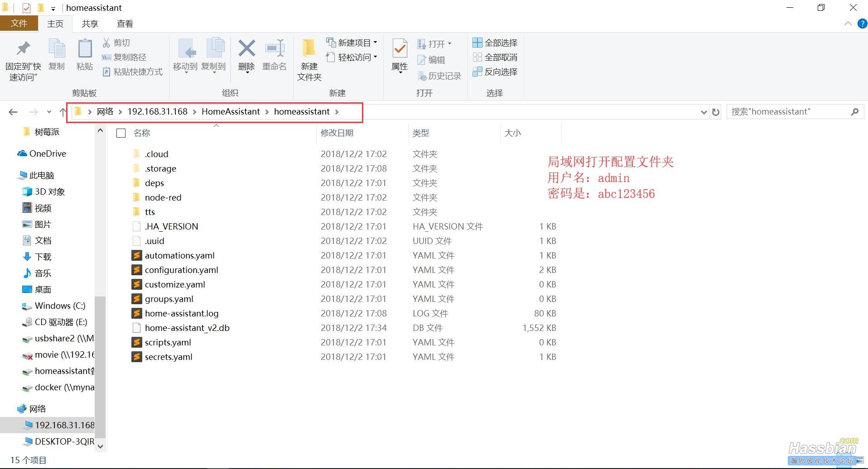Screen dimensions: 868x469
Task: Select the movie network drive
Action: pyautogui.click(x=58, y=354)
